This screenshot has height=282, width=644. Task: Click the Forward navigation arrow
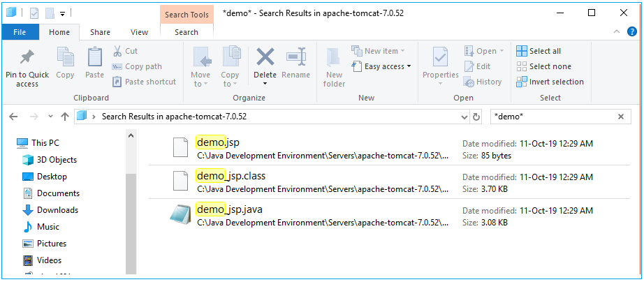(34, 117)
